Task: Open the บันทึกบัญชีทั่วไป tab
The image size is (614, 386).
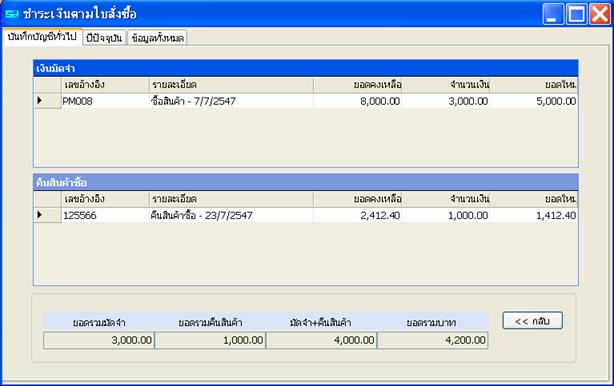Action: coord(42,37)
